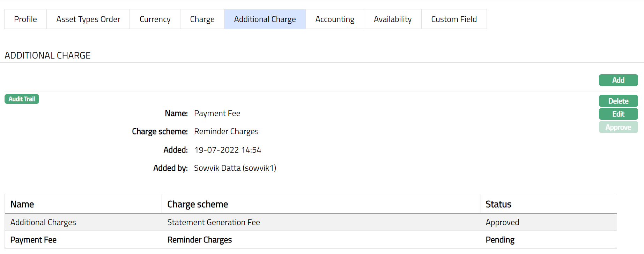Viewport: 644px width, 254px height.
Task: Switch to the Availability tab
Action: coord(392,19)
